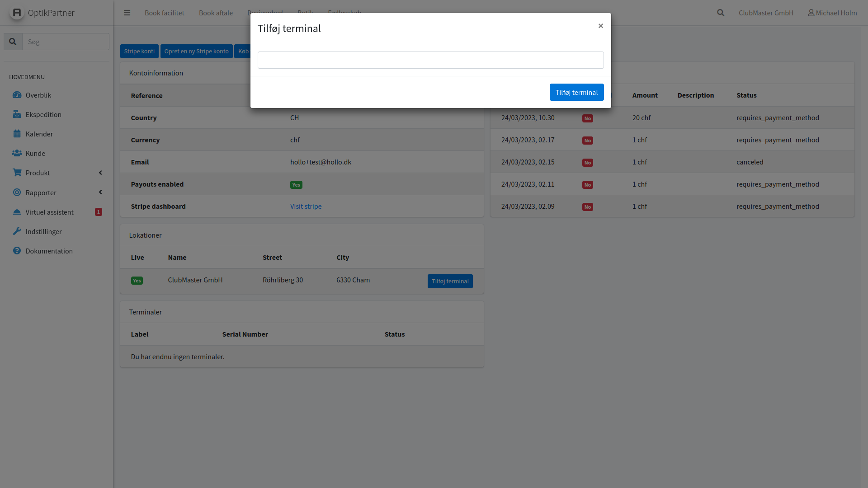
Task: Open Michael Holm user menu
Action: pos(832,13)
